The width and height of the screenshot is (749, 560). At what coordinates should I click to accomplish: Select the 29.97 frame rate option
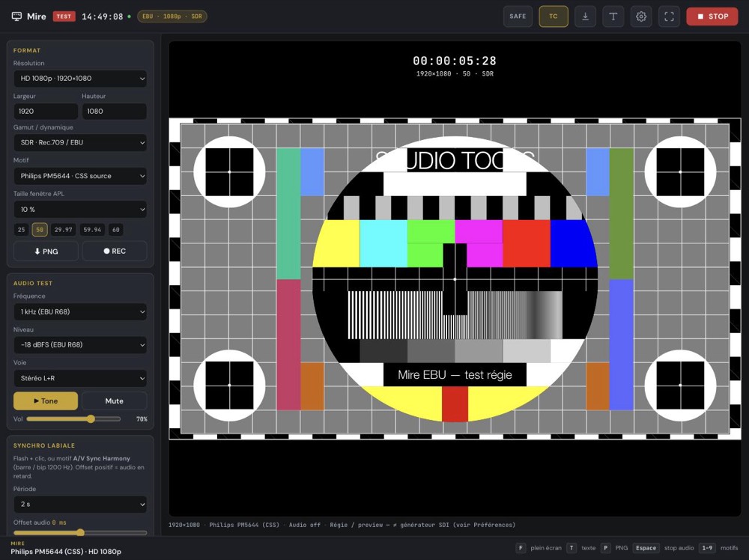[64, 230]
